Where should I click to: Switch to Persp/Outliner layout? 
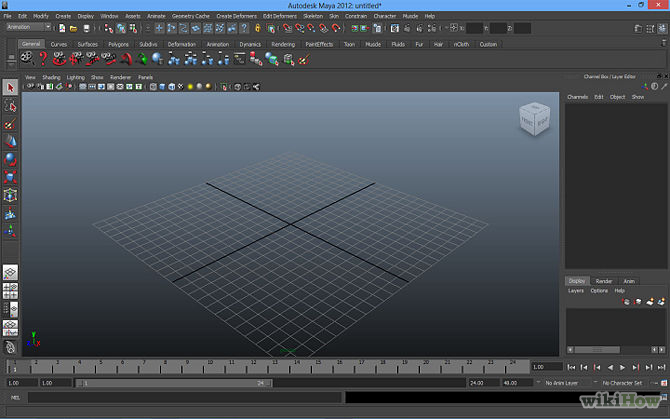(x=10, y=309)
